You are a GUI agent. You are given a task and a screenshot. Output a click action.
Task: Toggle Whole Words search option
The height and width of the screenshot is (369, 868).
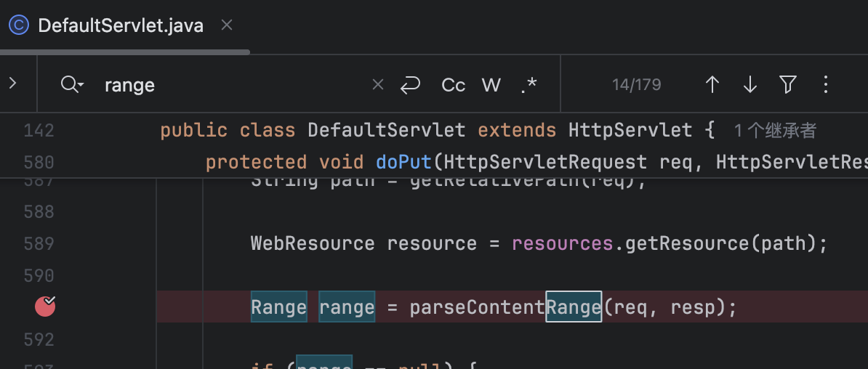tap(491, 85)
